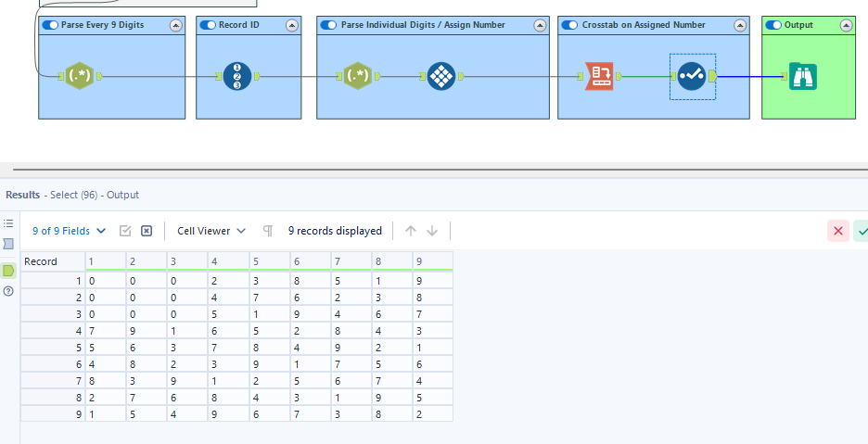Click the Browse tool input anchor
The width and height of the screenshot is (868, 444).
click(x=784, y=76)
